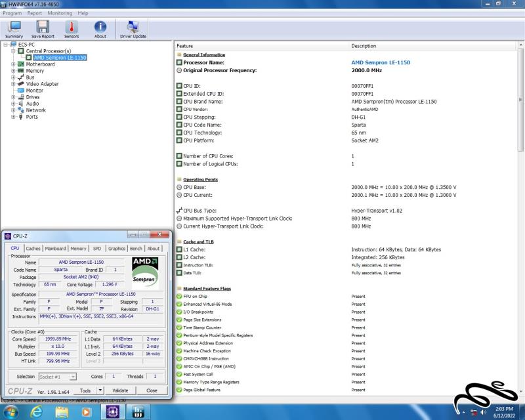Image resolution: width=525 pixels, height=420 pixels.
Task: Click the Description column header
Action: point(433,46)
